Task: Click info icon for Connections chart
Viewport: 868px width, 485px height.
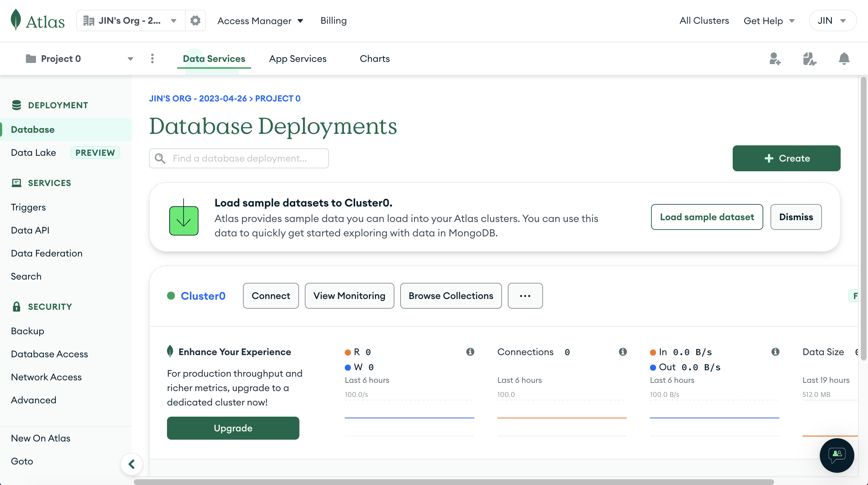Action: pos(623,352)
